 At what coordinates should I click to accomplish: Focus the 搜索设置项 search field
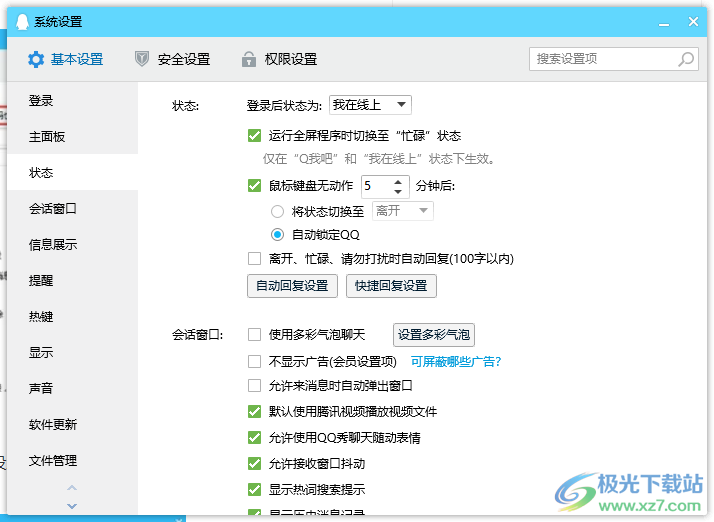[614, 59]
